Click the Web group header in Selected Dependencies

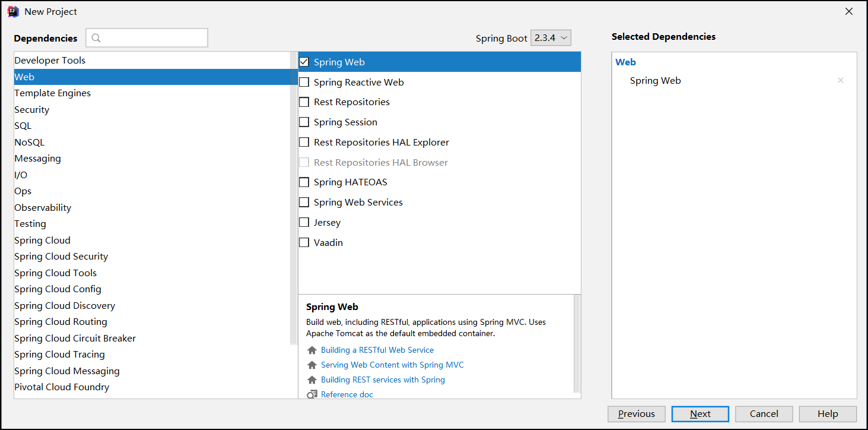tap(625, 62)
